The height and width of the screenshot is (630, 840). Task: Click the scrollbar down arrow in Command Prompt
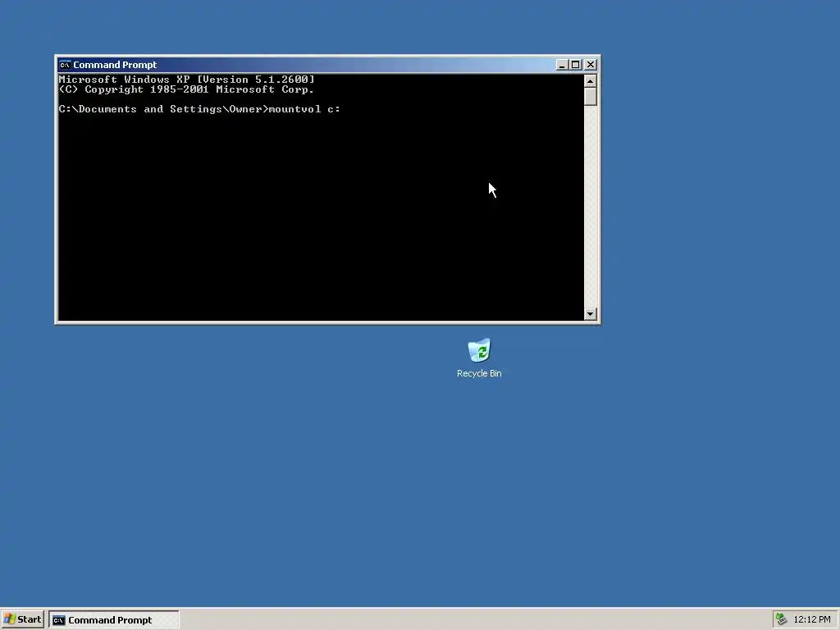pyautogui.click(x=591, y=314)
